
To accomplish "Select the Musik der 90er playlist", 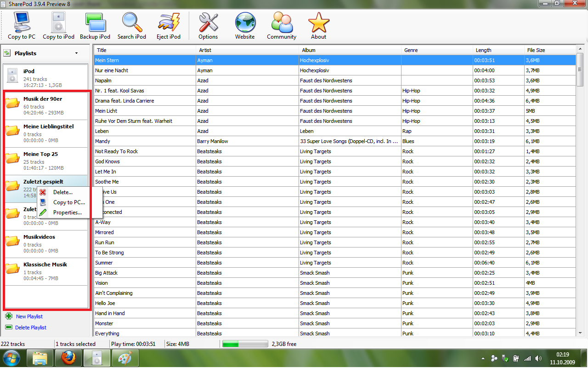I will click(x=45, y=106).
